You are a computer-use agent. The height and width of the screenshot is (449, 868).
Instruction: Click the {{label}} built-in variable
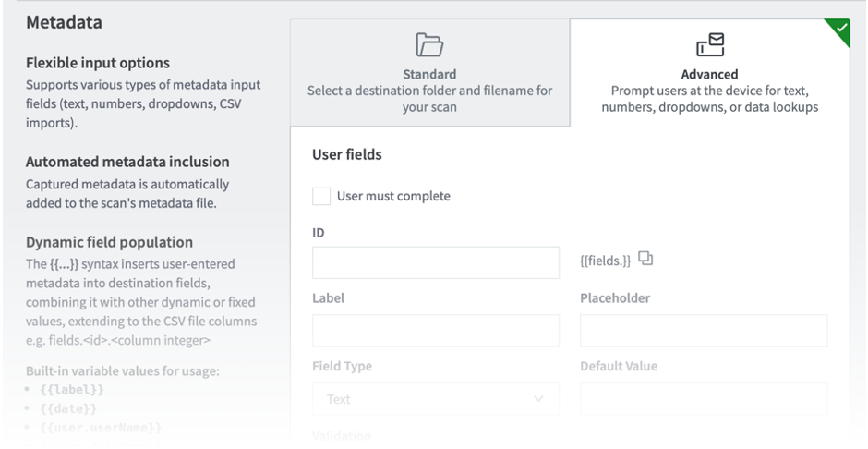72,391
